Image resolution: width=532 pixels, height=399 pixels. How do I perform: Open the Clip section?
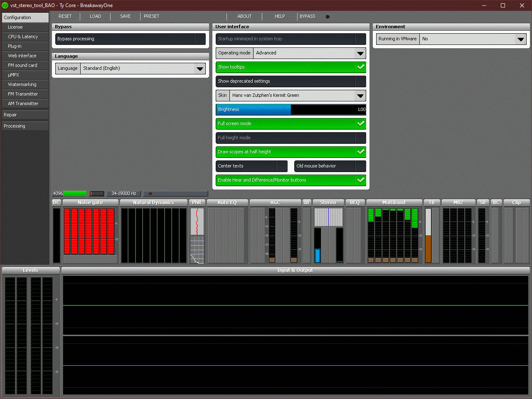(x=517, y=202)
